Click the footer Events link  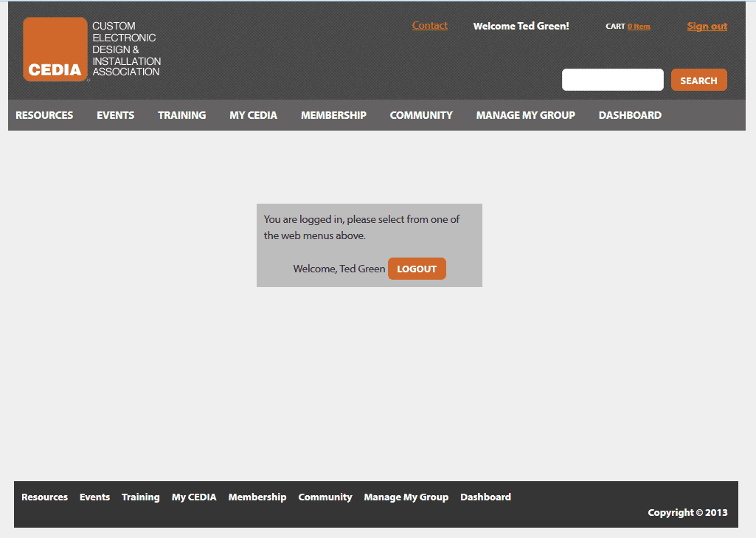click(94, 497)
